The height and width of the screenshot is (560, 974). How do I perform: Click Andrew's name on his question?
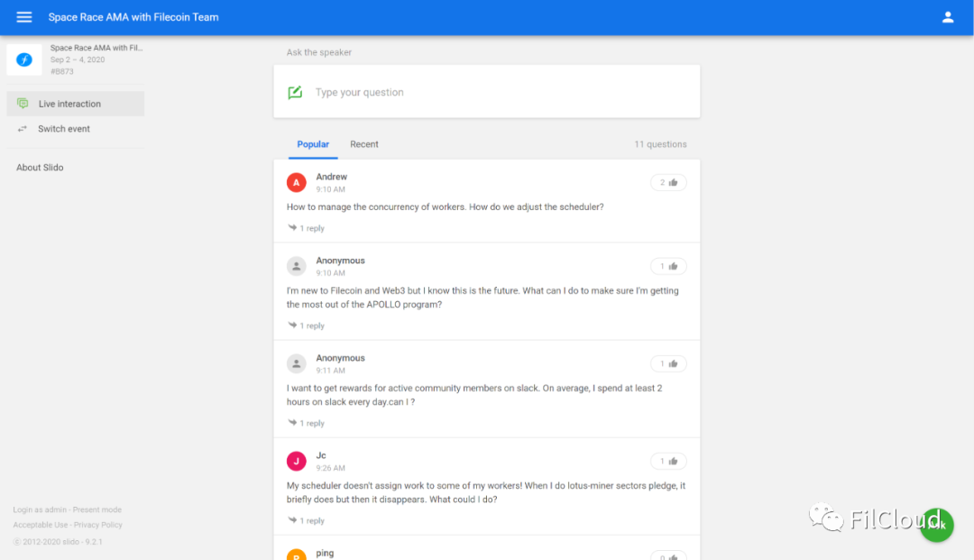(332, 177)
